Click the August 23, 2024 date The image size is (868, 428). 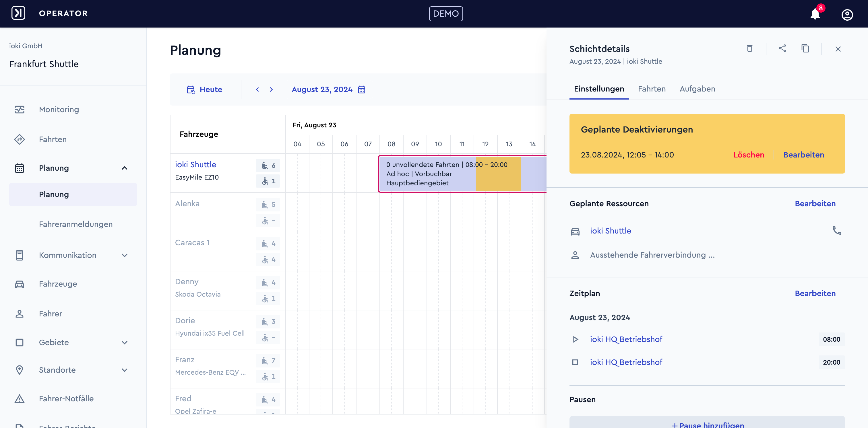pyautogui.click(x=322, y=90)
